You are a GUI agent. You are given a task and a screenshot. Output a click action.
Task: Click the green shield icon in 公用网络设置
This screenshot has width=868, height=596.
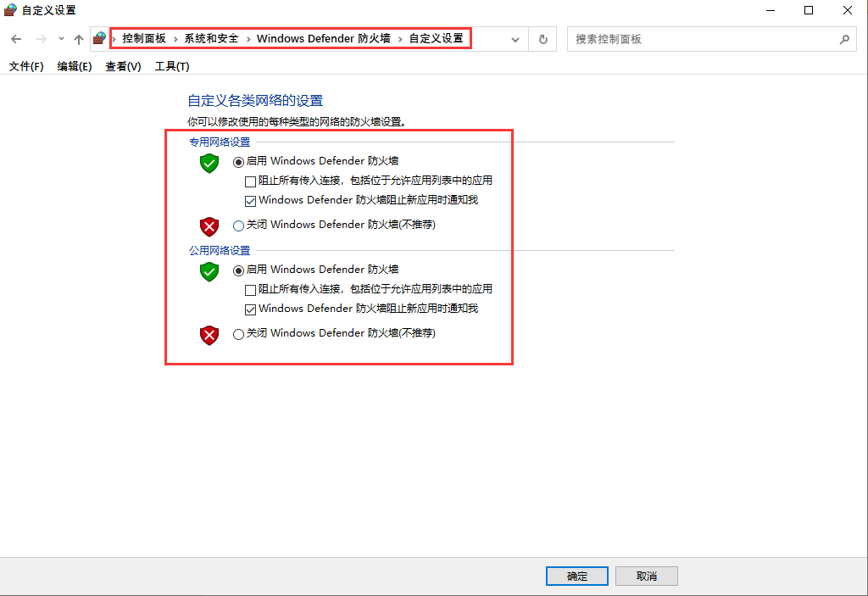tap(209, 272)
